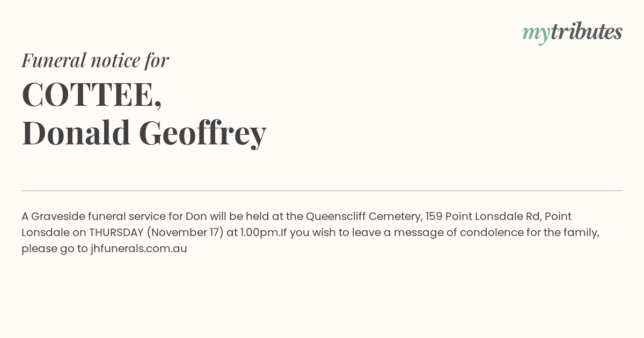Click the address 159 Point Lonsdale Rd

pos(483,217)
